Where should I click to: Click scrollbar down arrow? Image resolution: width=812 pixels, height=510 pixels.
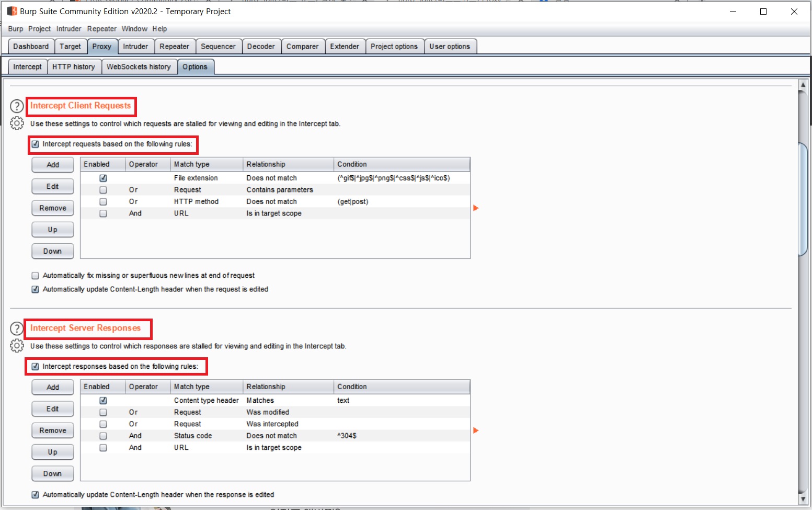click(803, 500)
